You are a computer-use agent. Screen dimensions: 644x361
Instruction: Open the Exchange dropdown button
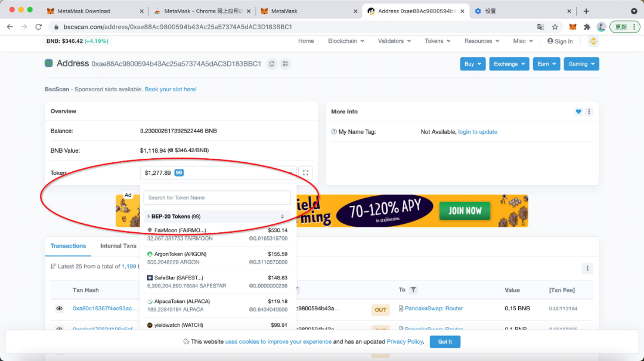pos(509,64)
